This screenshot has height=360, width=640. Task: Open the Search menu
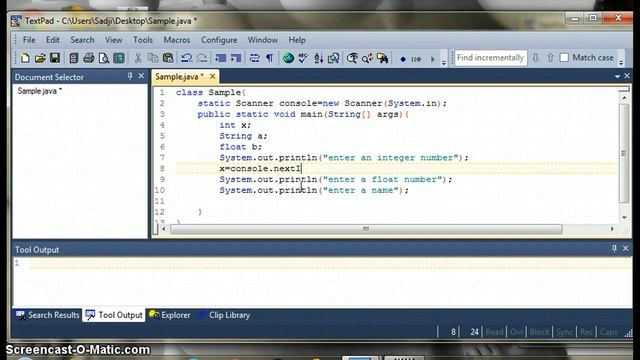point(82,40)
